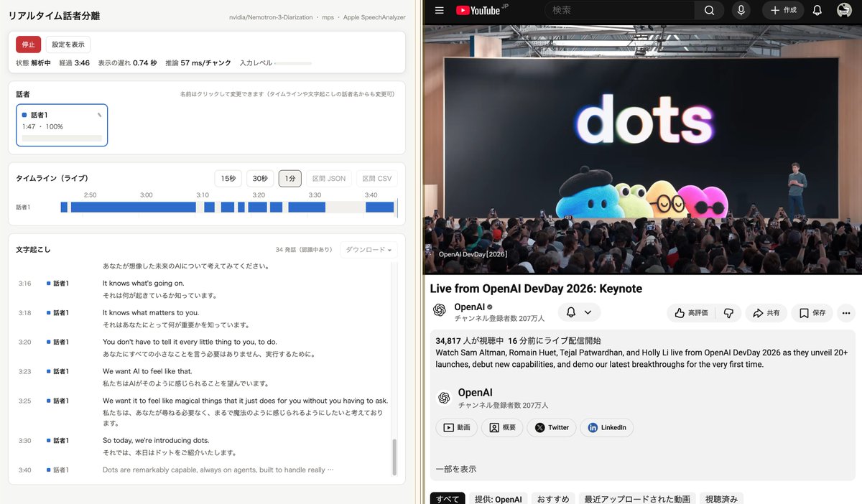Select the すべて filter chip

pos(448,499)
